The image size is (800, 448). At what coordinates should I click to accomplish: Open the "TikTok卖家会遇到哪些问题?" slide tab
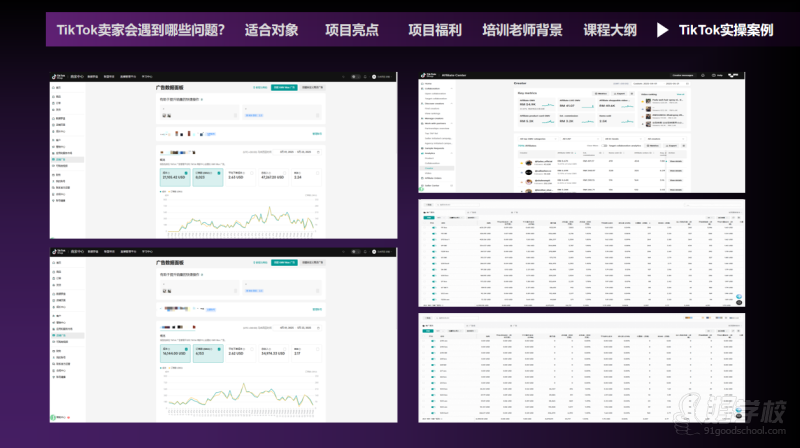coord(140,30)
